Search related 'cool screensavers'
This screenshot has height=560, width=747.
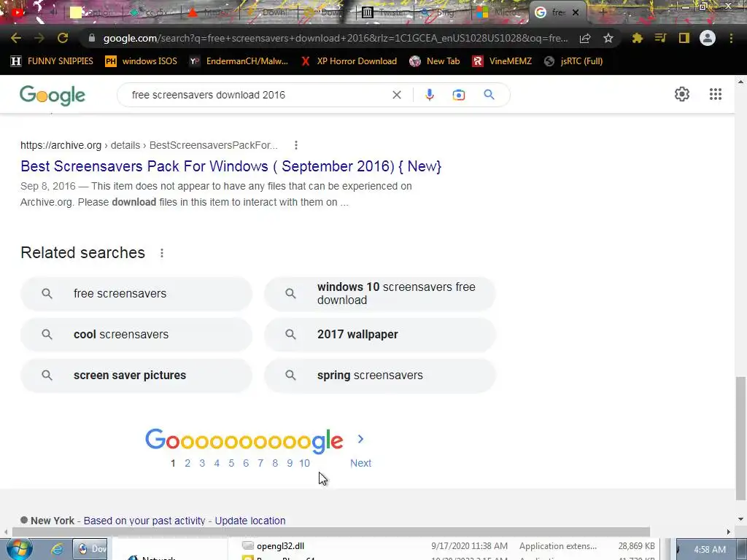coord(136,334)
